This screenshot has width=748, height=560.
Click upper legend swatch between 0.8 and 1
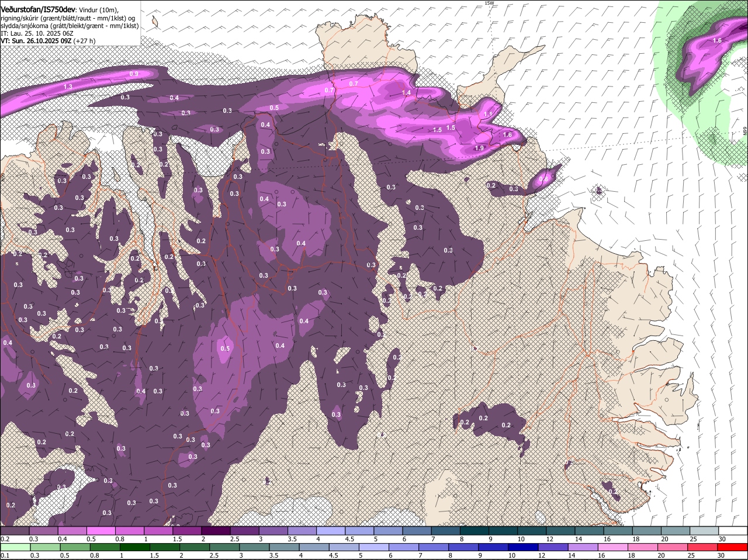129,531
